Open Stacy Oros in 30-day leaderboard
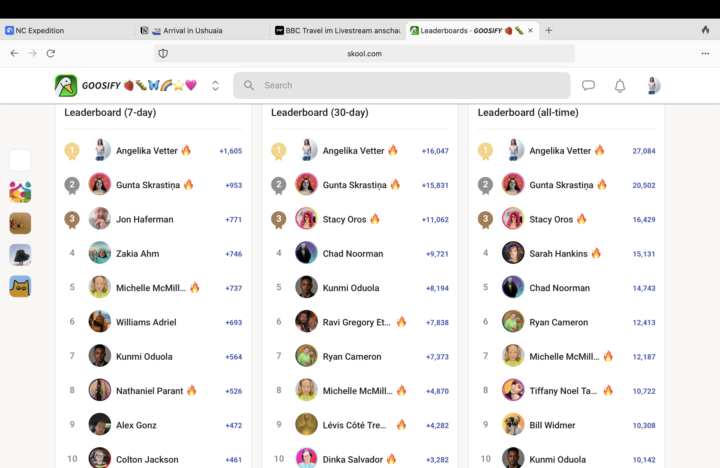This screenshot has width=720, height=468. pyautogui.click(x=344, y=220)
